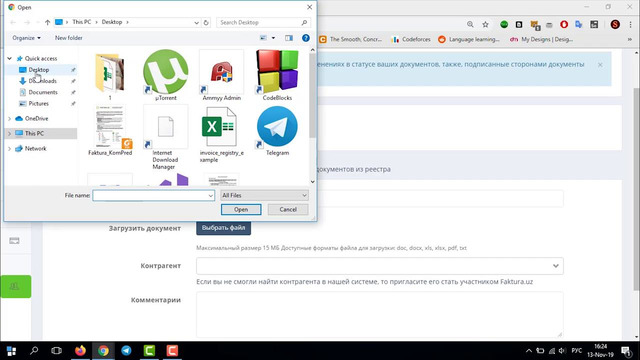Open Language learning bookmark
This screenshot has height=360, width=640.
[469, 40]
